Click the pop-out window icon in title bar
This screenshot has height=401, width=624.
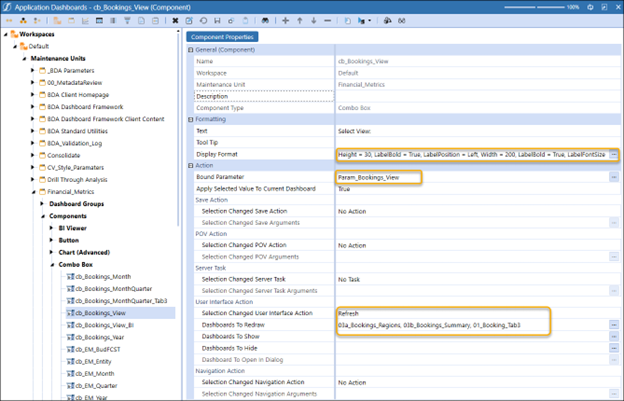(604, 7)
